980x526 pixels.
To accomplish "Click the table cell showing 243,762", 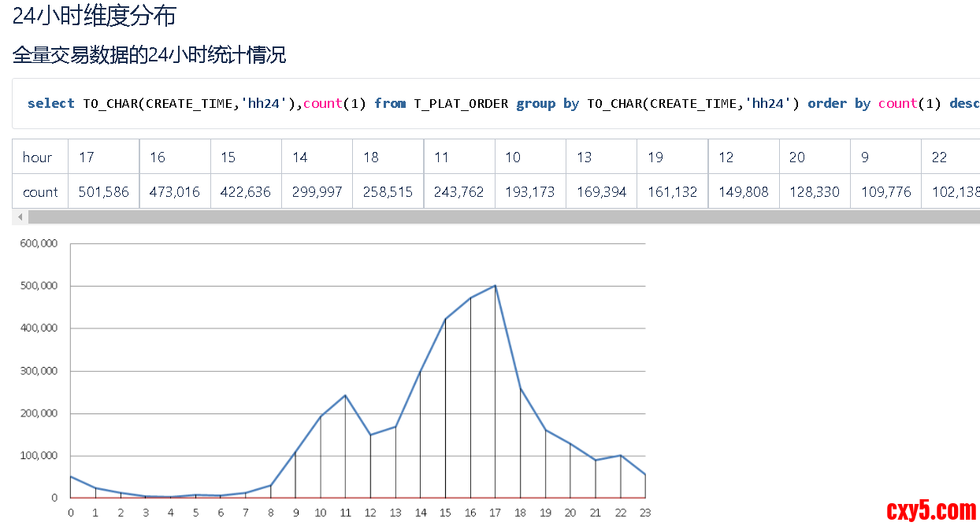I will (458, 191).
